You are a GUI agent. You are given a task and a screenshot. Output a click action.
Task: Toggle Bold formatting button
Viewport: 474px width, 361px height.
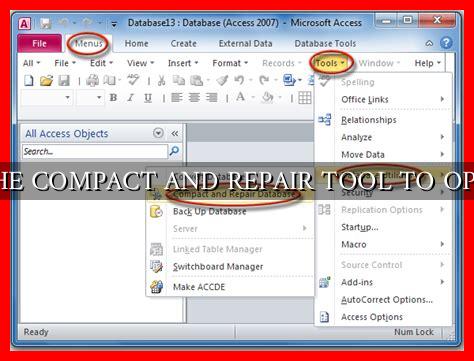click(113, 97)
